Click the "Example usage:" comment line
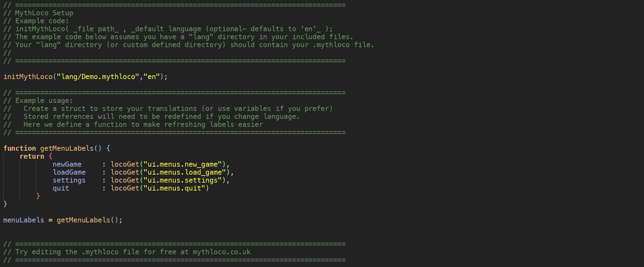The width and height of the screenshot is (644, 267). [x=44, y=101]
